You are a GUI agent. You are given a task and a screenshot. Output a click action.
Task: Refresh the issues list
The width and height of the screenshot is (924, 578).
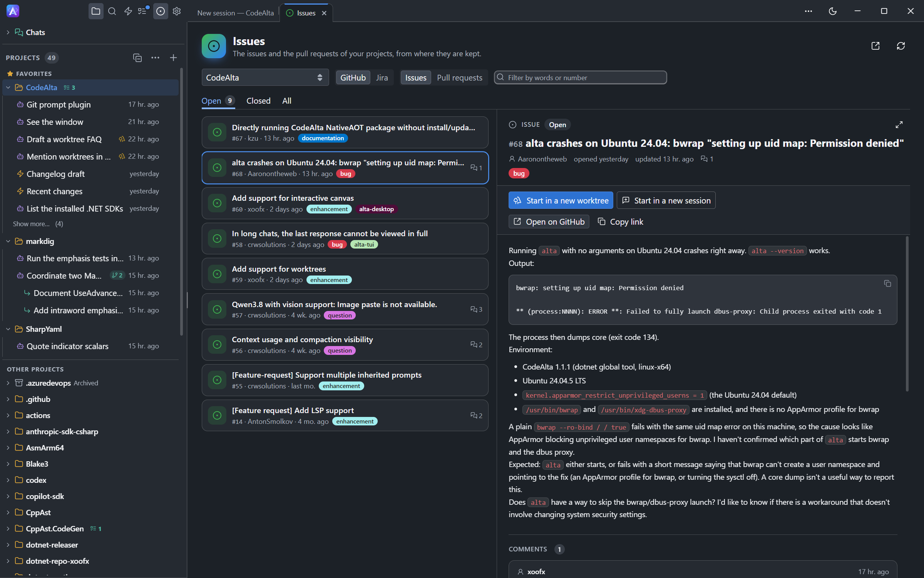(x=901, y=46)
